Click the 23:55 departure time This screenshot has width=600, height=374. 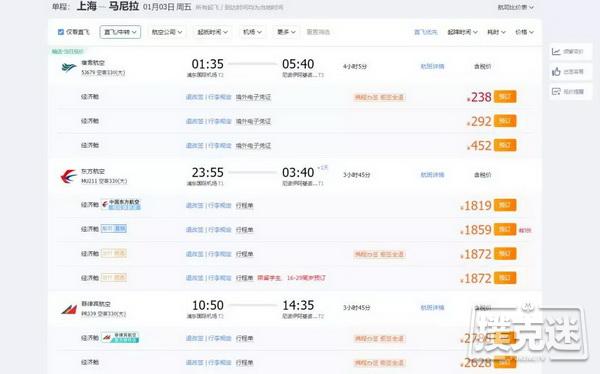pos(207,173)
